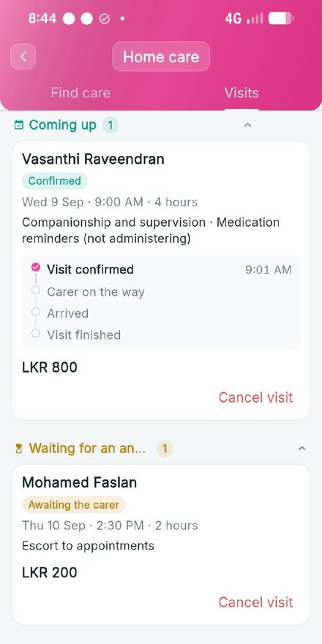Cancel visit with Mohamed Faslan

255,602
